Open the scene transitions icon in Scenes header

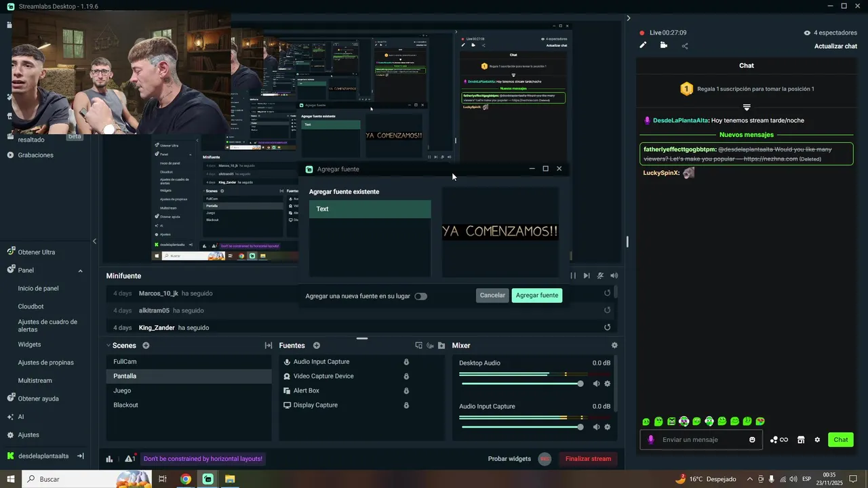269,346
